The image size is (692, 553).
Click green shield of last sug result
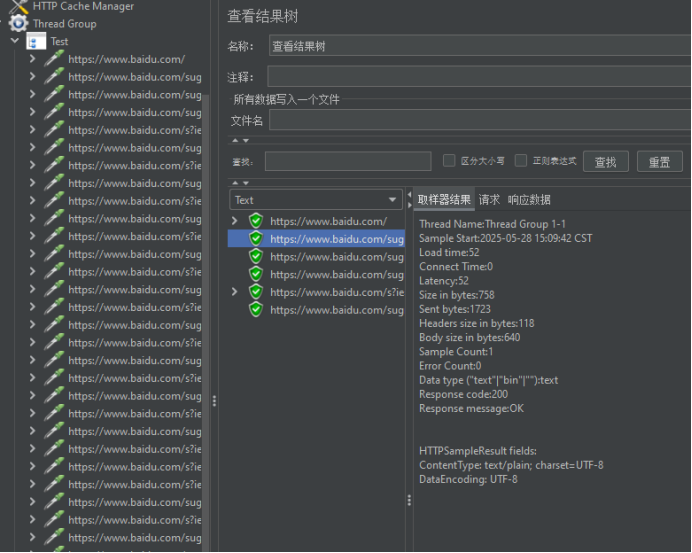tap(256, 309)
